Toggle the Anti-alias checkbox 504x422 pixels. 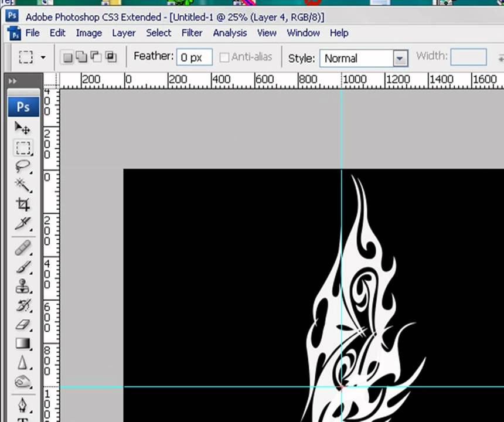click(x=224, y=57)
